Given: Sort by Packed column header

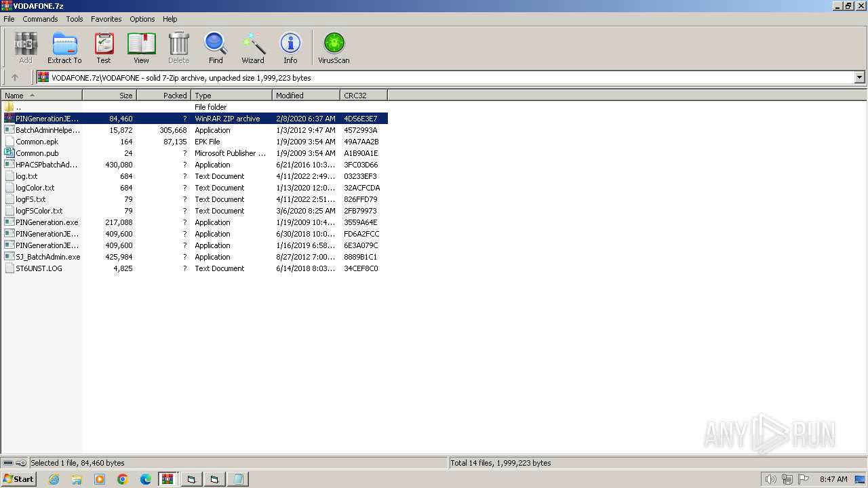Looking at the screenshot, I should click(x=164, y=96).
